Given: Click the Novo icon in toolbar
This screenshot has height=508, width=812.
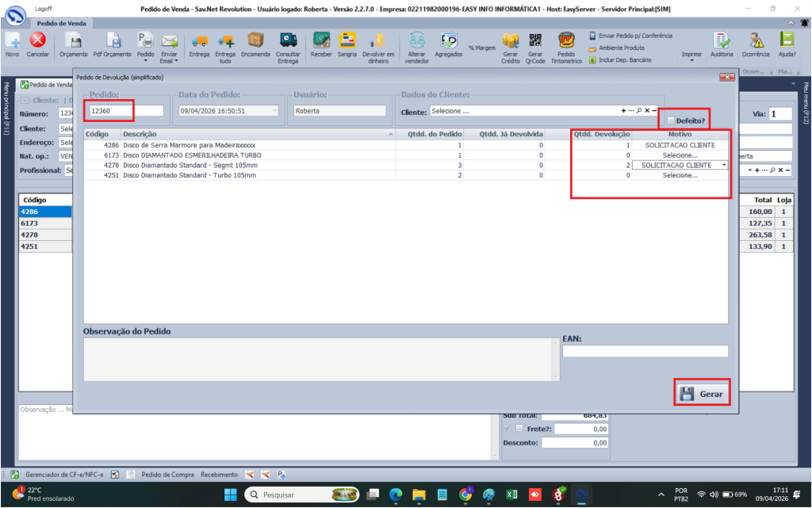Looking at the screenshot, I should (x=13, y=40).
